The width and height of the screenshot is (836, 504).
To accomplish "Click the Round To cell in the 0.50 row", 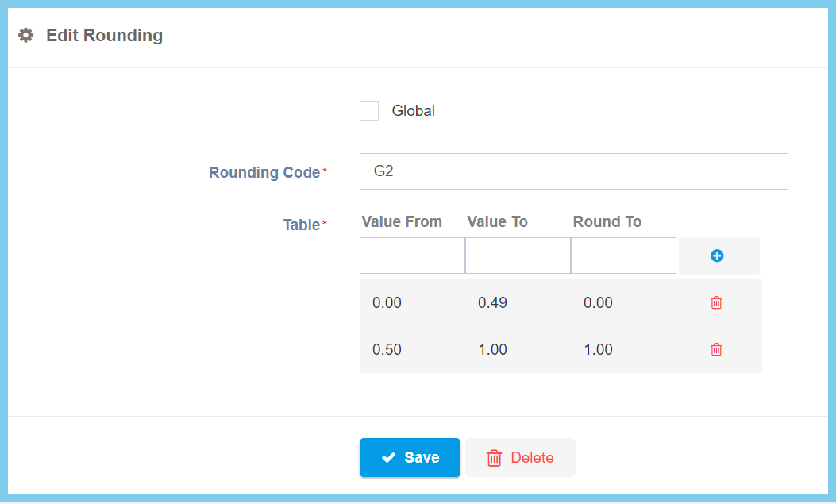I will tap(598, 349).
